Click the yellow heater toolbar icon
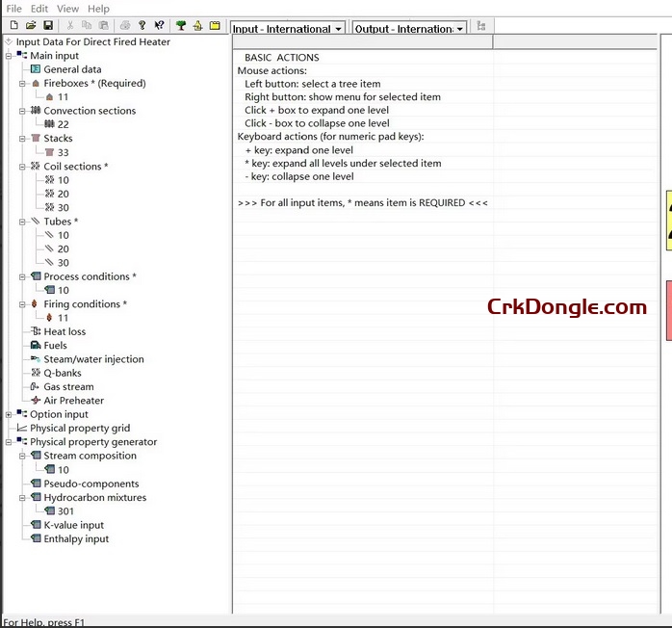Image resolution: width=672 pixels, height=628 pixels. 197,25
